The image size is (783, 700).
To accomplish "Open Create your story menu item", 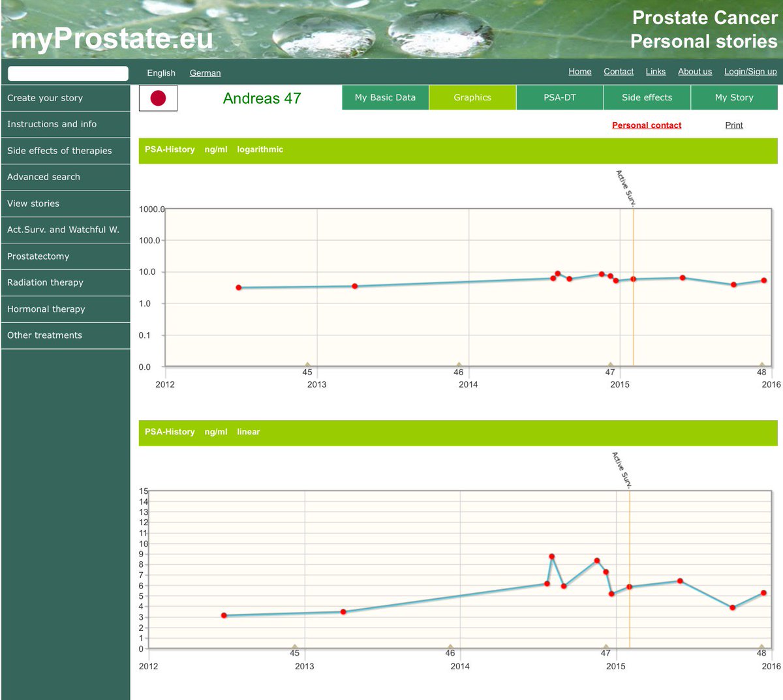I will tap(65, 98).
